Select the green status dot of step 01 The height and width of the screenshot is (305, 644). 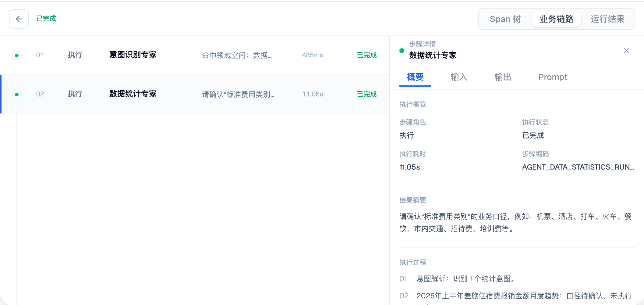pos(17,55)
